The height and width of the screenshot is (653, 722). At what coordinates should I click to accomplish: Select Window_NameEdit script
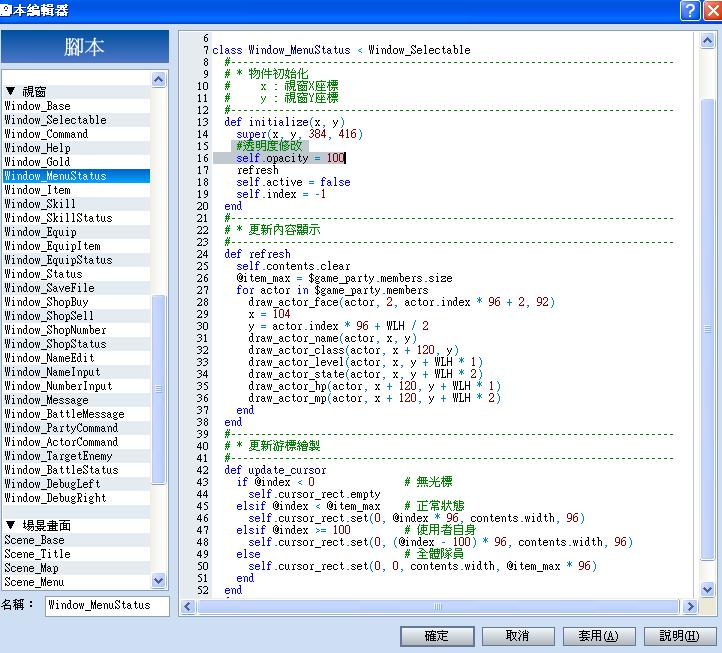click(x=76, y=358)
